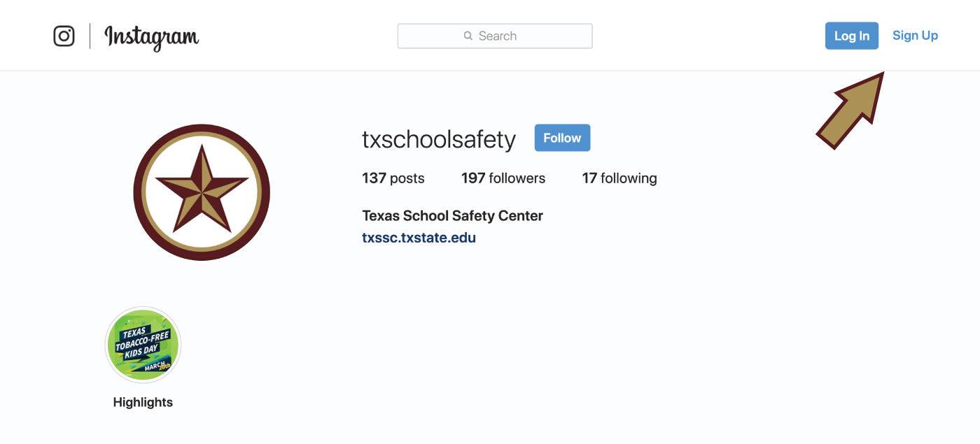View the 137 posts count
The width and height of the screenshot is (980, 444).
point(393,178)
